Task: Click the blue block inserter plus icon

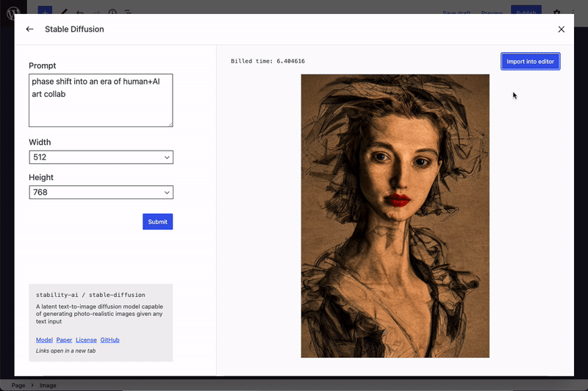Action: click(45, 12)
